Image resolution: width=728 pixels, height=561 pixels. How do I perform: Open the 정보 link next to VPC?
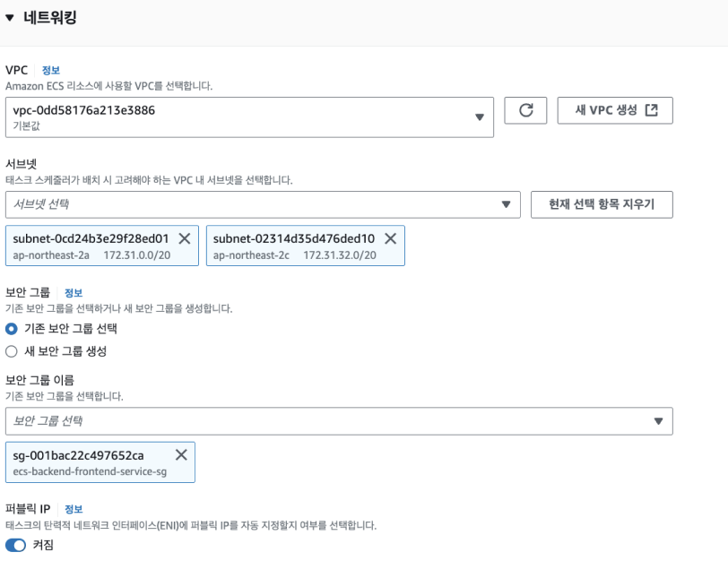click(x=51, y=71)
